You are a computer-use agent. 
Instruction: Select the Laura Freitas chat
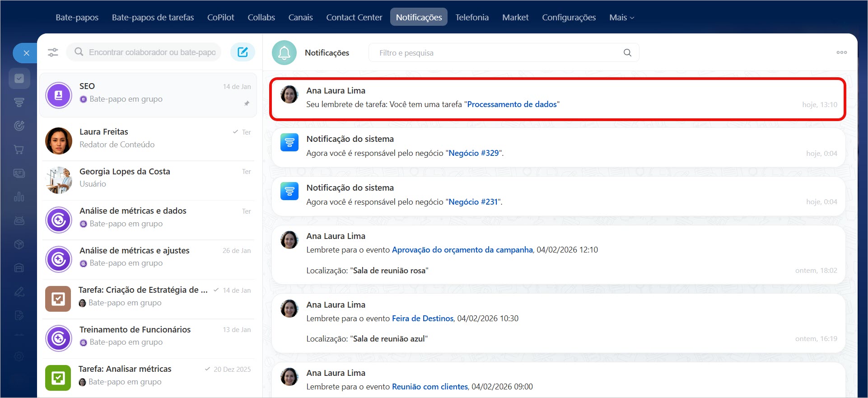point(148,138)
